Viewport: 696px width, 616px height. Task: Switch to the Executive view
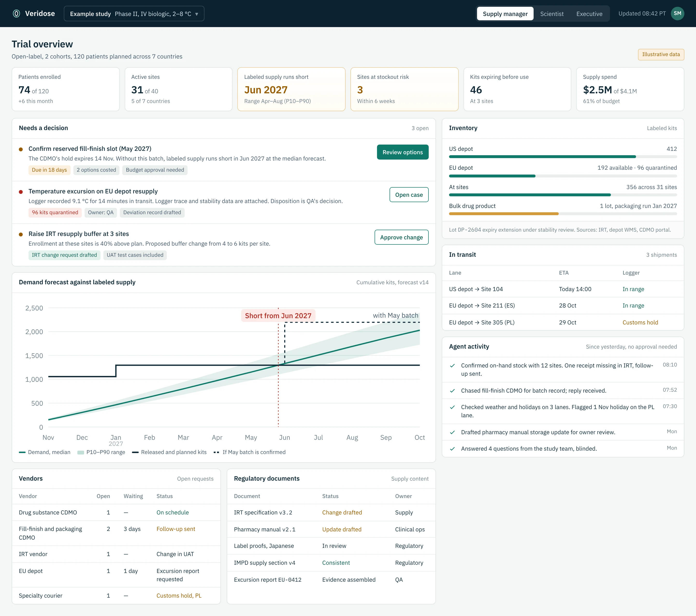[589, 14]
